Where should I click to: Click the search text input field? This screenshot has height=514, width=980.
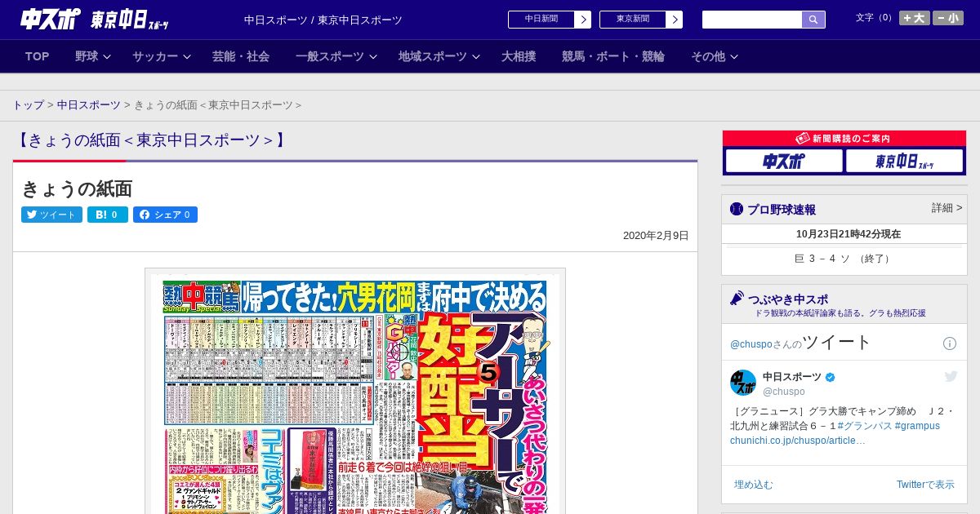pos(751,20)
